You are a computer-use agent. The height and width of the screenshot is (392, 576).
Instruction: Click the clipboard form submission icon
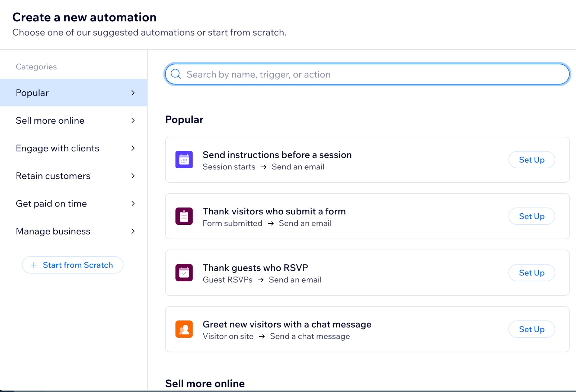tap(184, 216)
